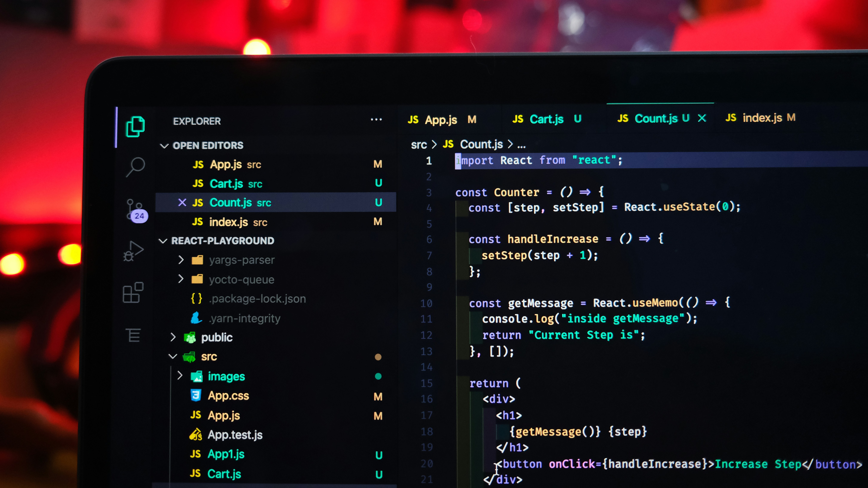
Task: Collapse the src folder chevron
Action: [173, 356]
